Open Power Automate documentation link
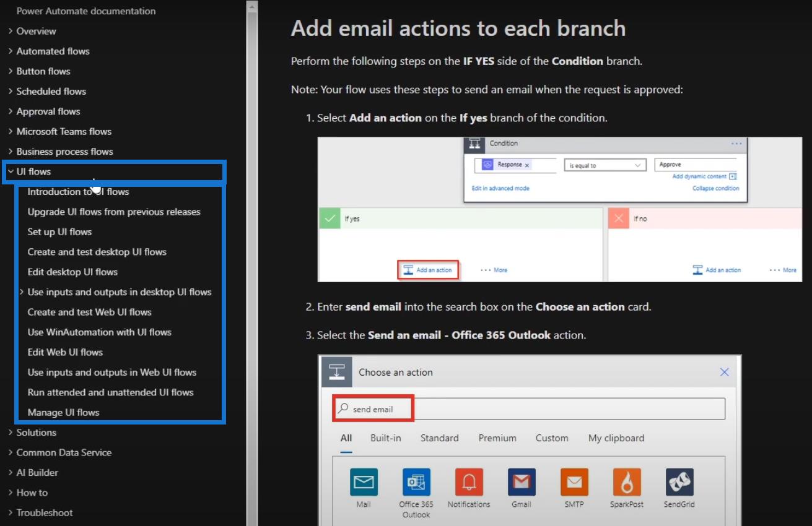The height and width of the screenshot is (526, 812). 86,11
